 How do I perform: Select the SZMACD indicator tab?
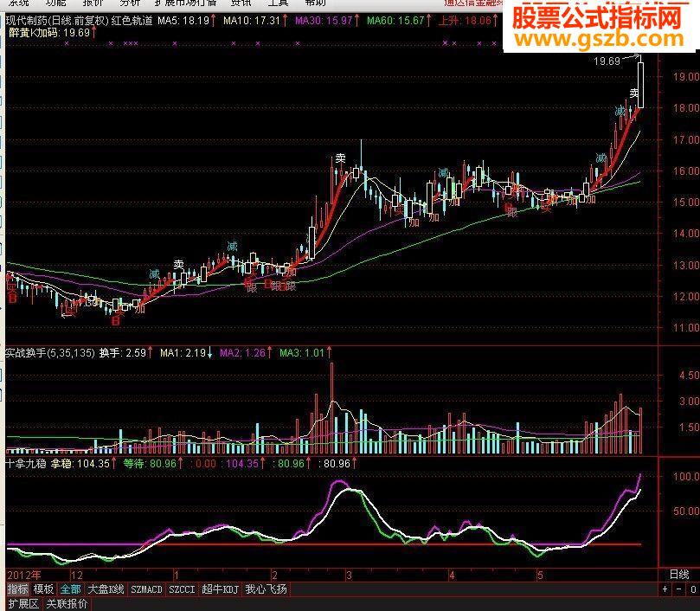(146, 589)
